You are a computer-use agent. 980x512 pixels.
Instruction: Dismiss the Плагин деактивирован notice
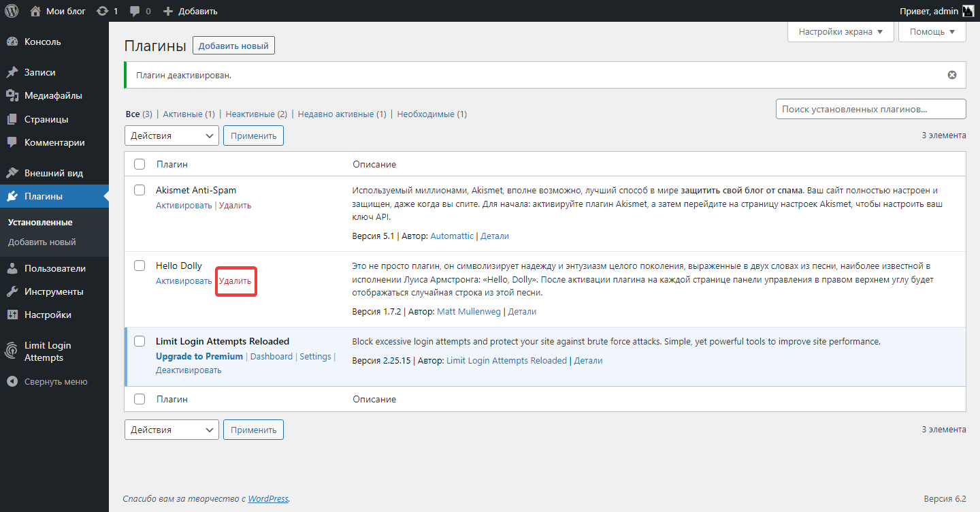pyautogui.click(x=952, y=75)
